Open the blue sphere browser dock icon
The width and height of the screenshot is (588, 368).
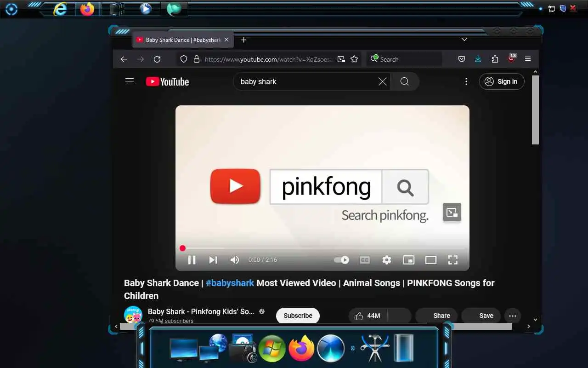[331, 348]
